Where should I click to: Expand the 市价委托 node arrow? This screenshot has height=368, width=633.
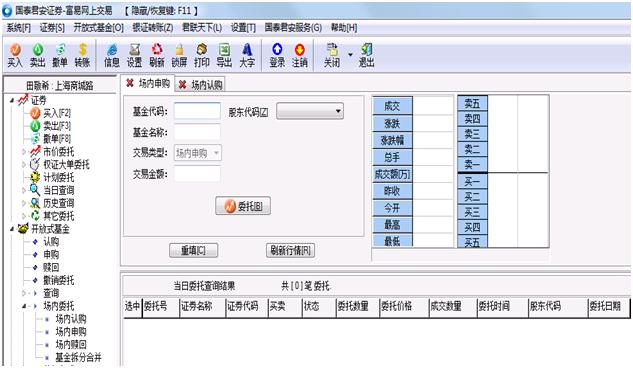[24, 152]
